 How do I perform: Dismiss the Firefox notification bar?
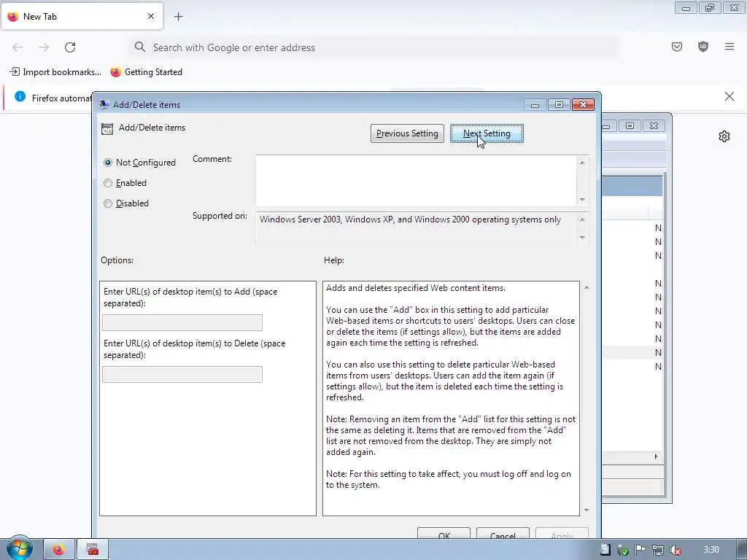(729, 97)
